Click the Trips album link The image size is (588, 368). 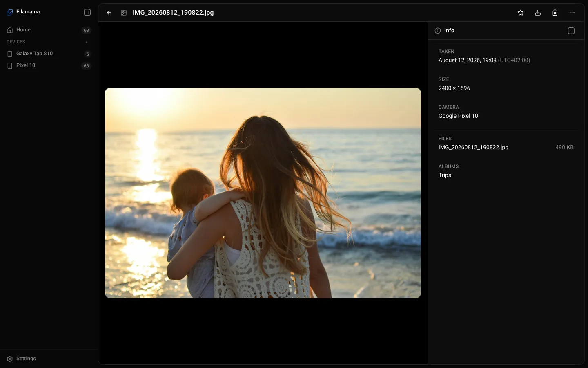coord(445,175)
